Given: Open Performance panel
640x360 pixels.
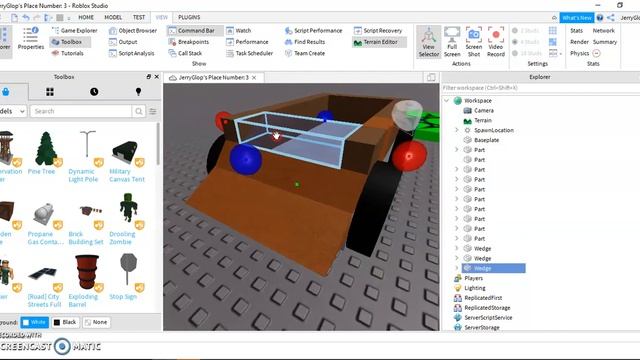Looking at the screenshot, I should click(247, 42).
